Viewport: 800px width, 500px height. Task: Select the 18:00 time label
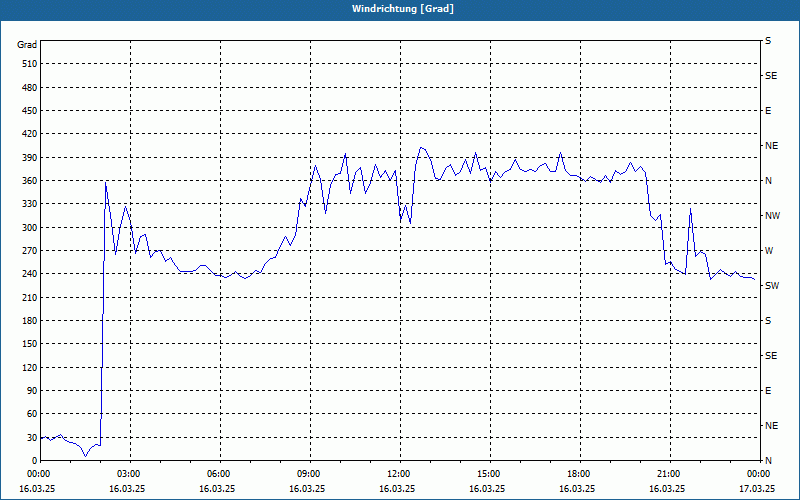577,474
